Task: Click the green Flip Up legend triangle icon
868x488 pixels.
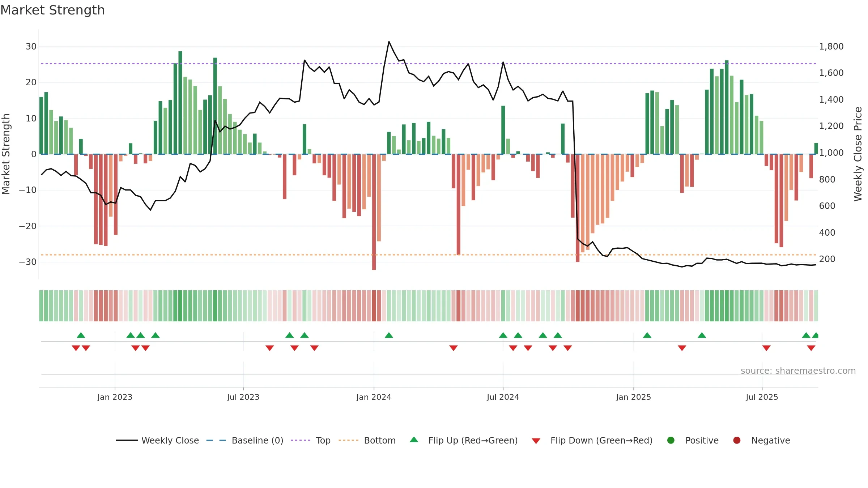Action: (x=414, y=440)
